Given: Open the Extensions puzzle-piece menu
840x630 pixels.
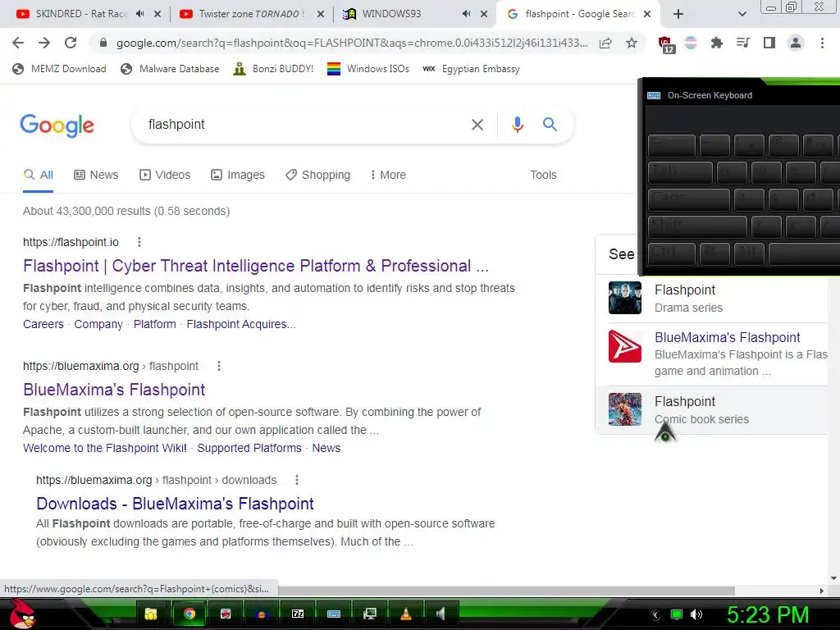Looking at the screenshot, I should click(717, 43).
